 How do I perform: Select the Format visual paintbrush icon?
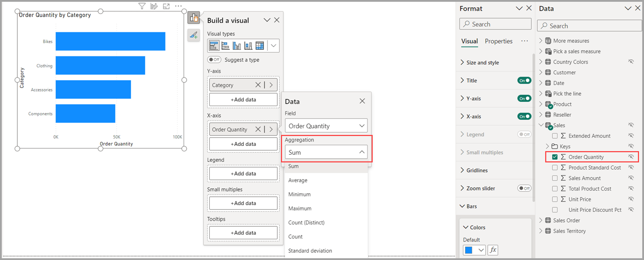(194, 35)
